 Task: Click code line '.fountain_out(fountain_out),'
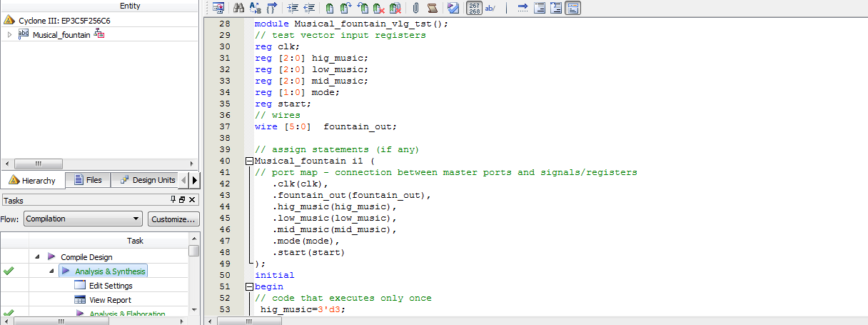(352, 195)
